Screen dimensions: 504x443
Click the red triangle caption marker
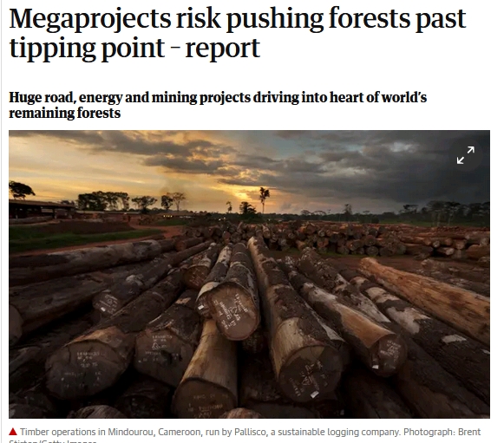coord(13,432)
